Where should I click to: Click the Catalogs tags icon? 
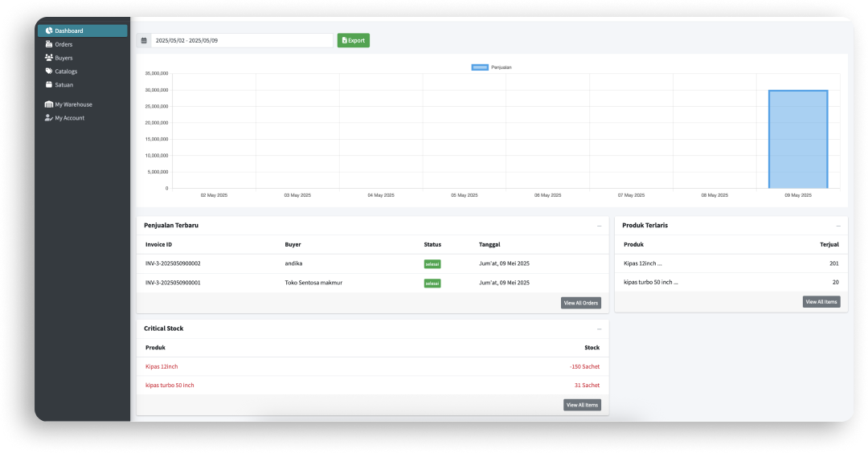tap(49, 71)
